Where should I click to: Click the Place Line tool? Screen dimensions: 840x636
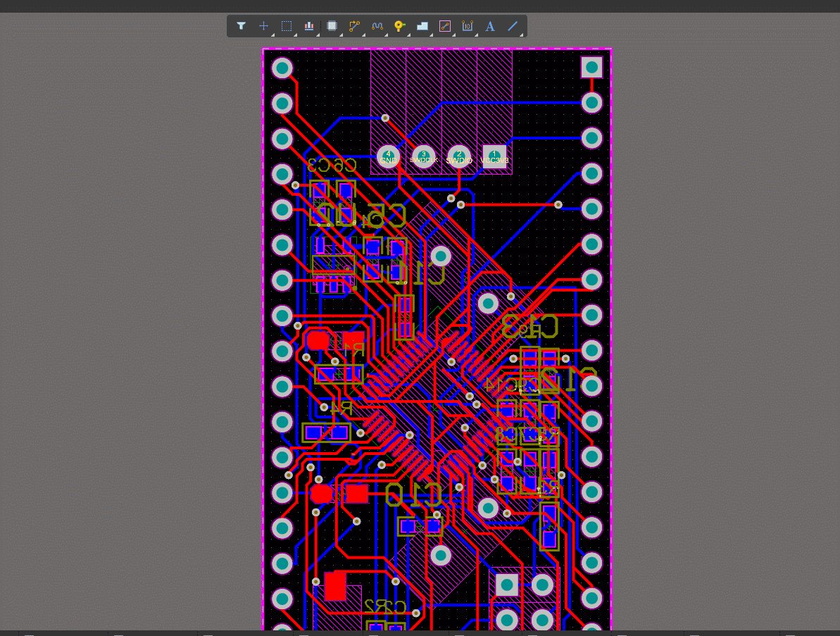coord(513,26)
